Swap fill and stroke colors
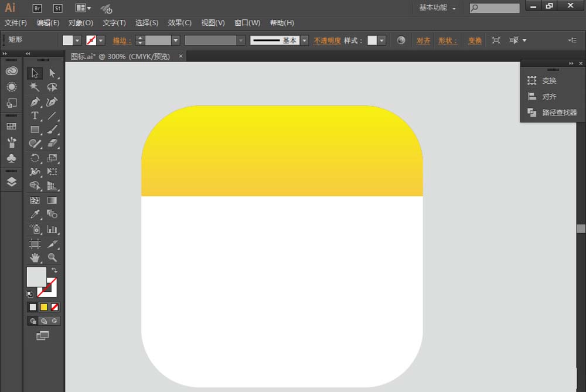This screenshot has width=586, height=392. point(54,270)
